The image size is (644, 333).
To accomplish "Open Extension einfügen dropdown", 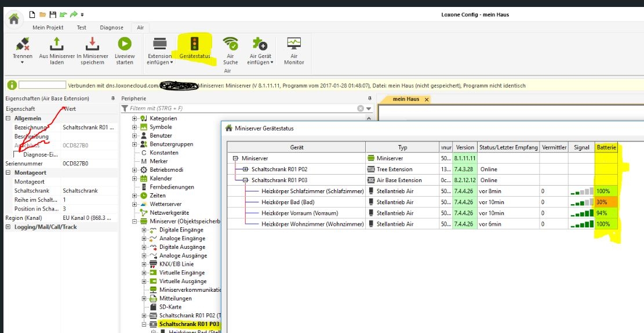I will click(159, 63).
